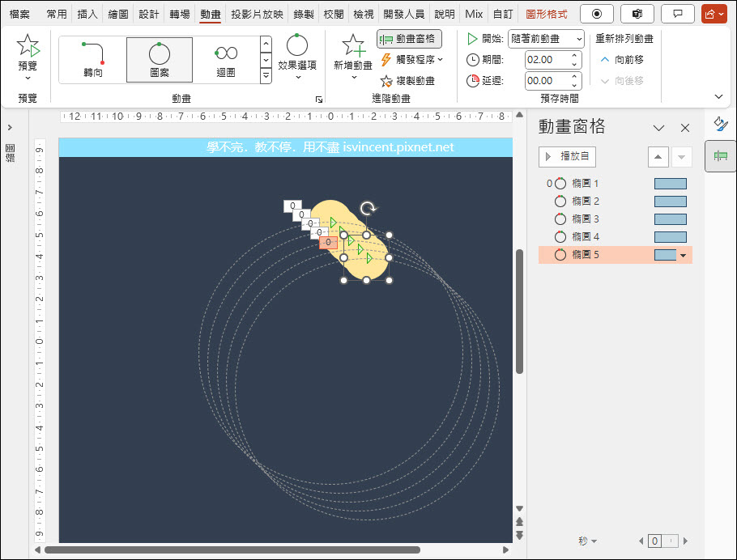Open the 檢視 view tab
This screenshot has height=560, width=737.
(x=364, y=14)
